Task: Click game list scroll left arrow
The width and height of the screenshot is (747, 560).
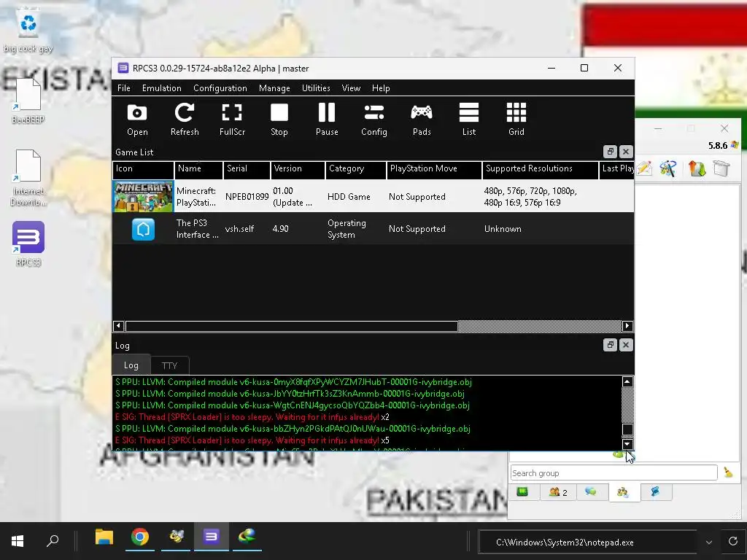Action: (119, 326)
